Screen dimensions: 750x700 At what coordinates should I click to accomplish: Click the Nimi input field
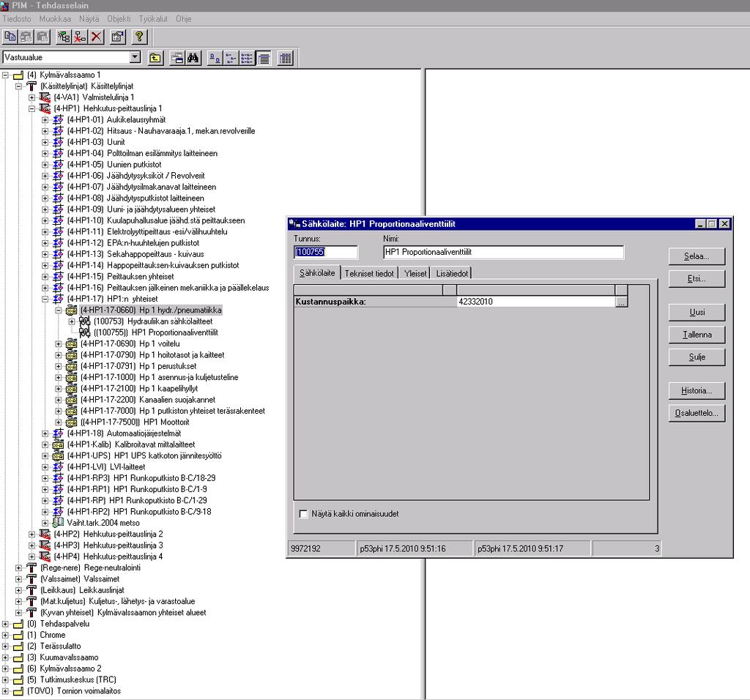(x=504, y=252)
